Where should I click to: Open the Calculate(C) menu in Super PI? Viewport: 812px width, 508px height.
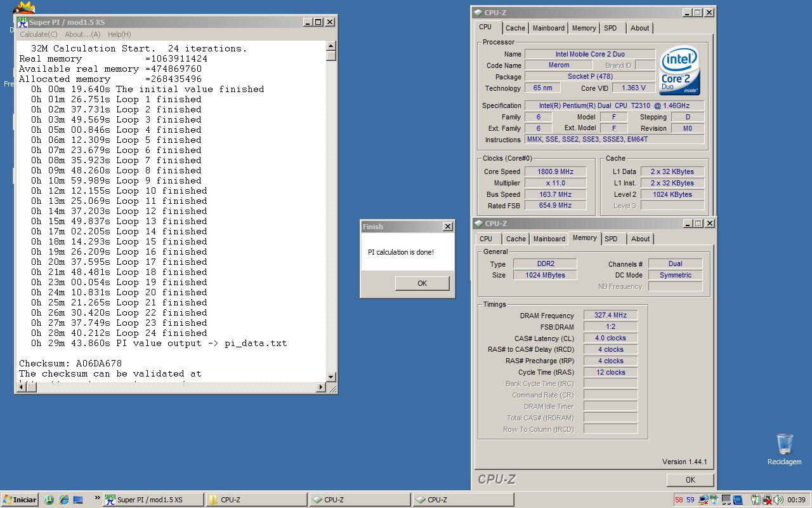click(x=39, y=34)
